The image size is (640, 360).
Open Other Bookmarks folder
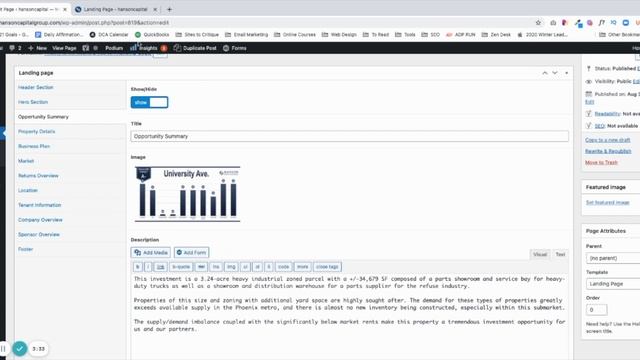point(619,35)
